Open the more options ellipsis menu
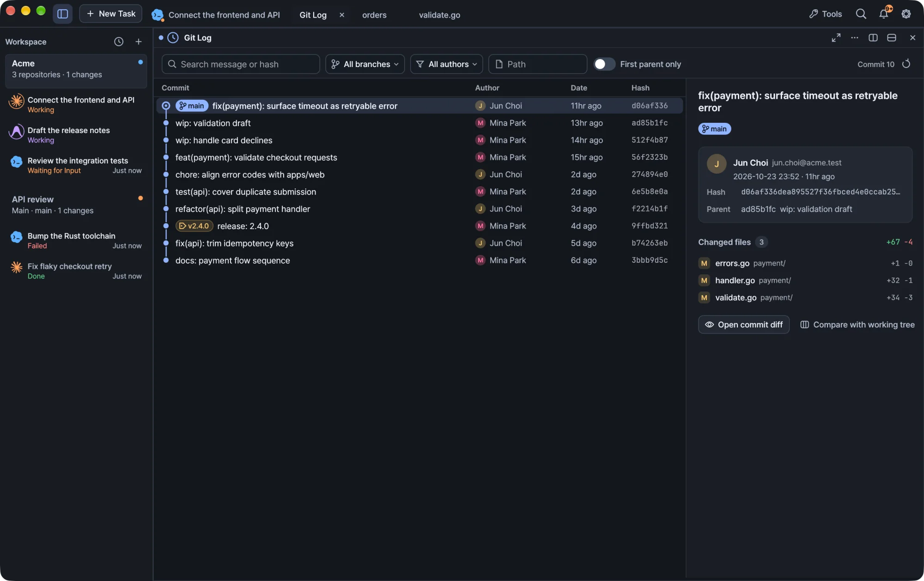Screen dimensions: 924x581 click(854, 38)
